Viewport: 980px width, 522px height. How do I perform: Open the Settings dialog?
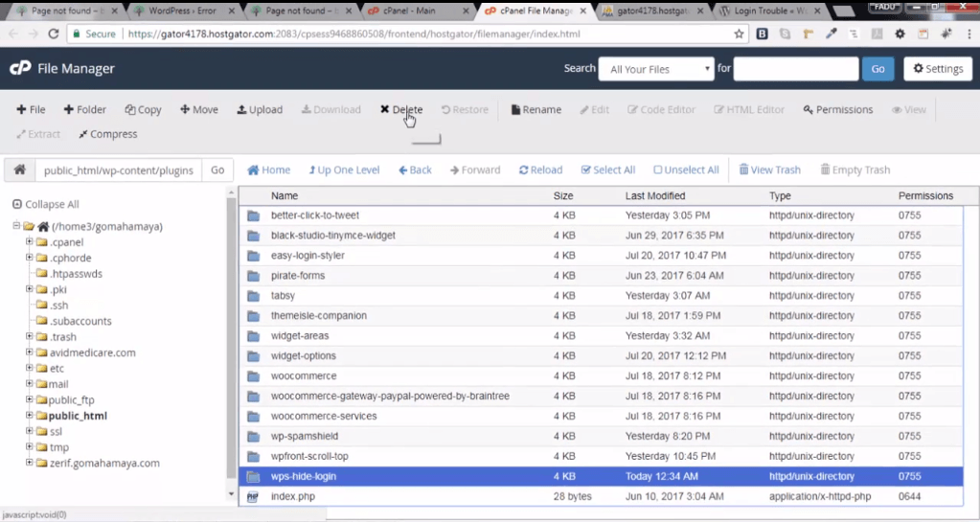(938, 69)
